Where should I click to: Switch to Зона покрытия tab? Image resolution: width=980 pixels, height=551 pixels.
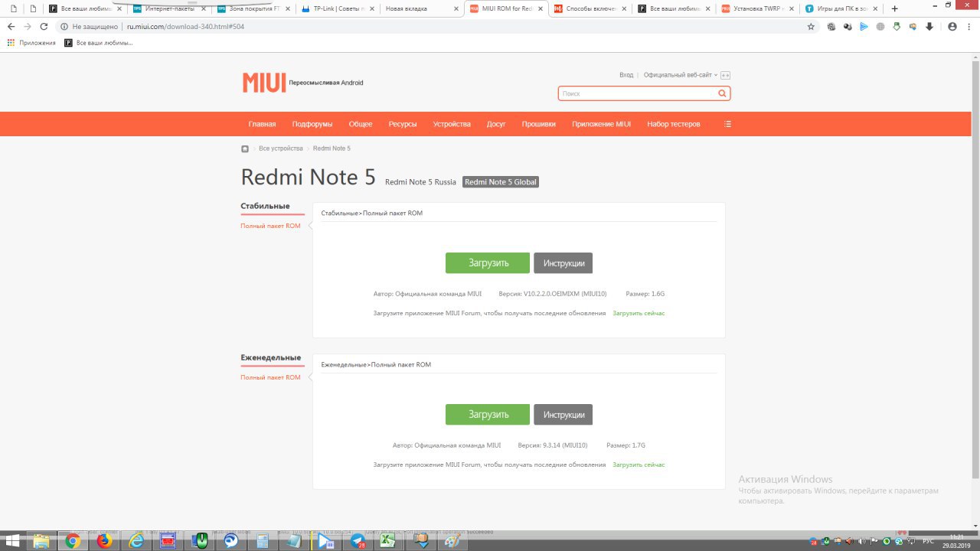pyautogui.click(x=253, y=9)
